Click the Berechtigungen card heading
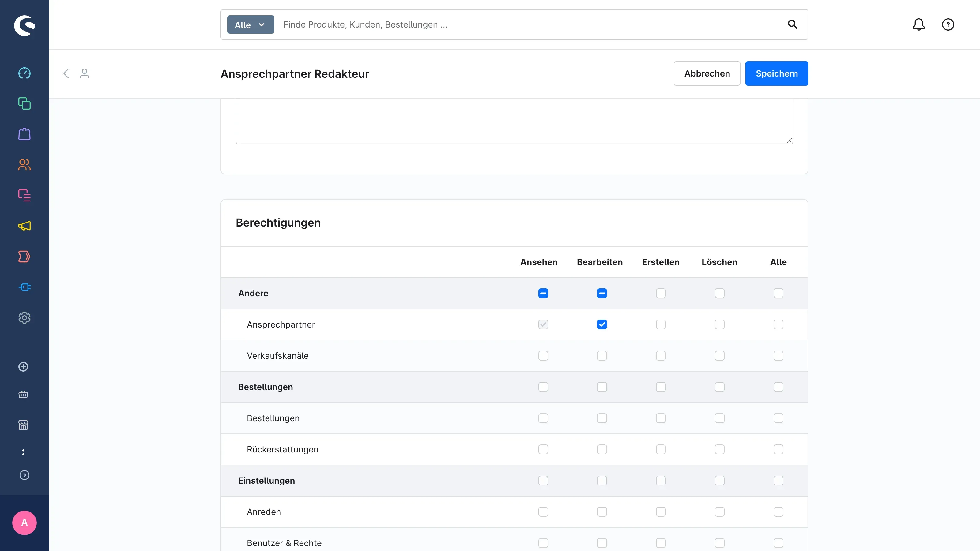 (x=278, y=223)
